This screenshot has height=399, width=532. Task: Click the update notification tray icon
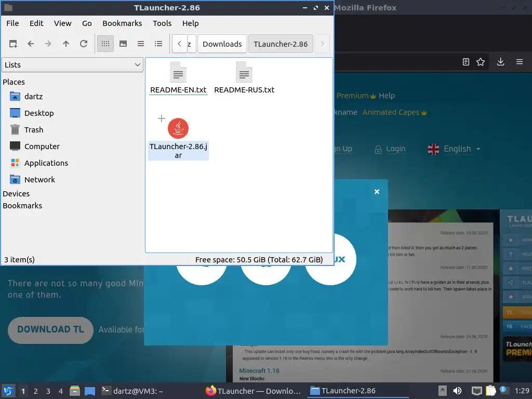(504, 390)
